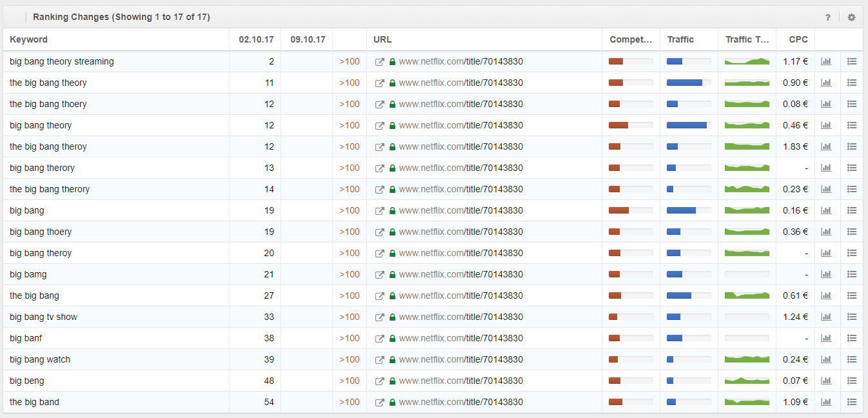The image size is (868, 418).
Task: Click external link icon for big bang row
Action: pyautogui.click(x=380, y=210)
